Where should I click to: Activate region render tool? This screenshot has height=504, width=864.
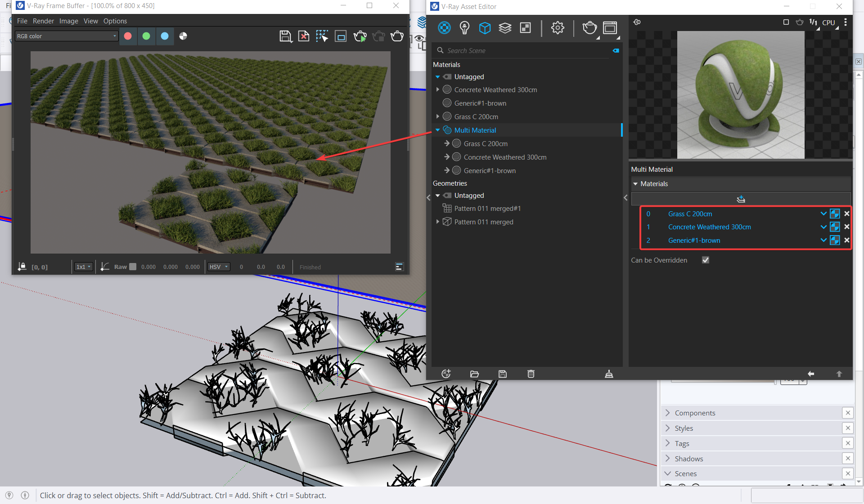(x=322, y=36)
